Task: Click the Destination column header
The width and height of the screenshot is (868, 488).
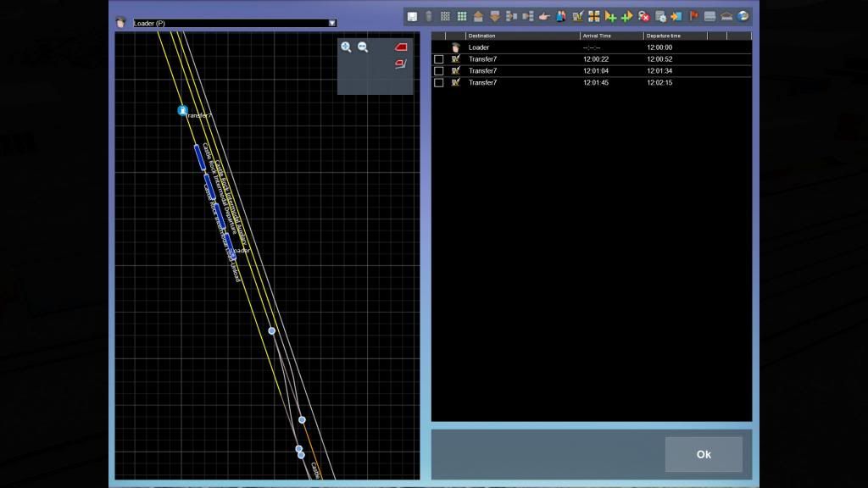Action: click(522, 36)
